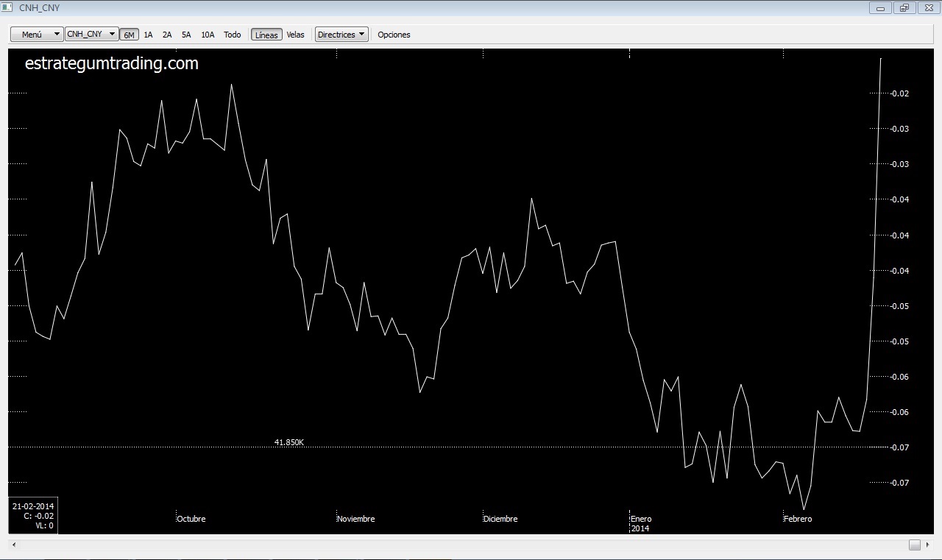942x560 pixels.
Task: Expand the CNH_CNY symbol combo box
Action: coord(91,34)
